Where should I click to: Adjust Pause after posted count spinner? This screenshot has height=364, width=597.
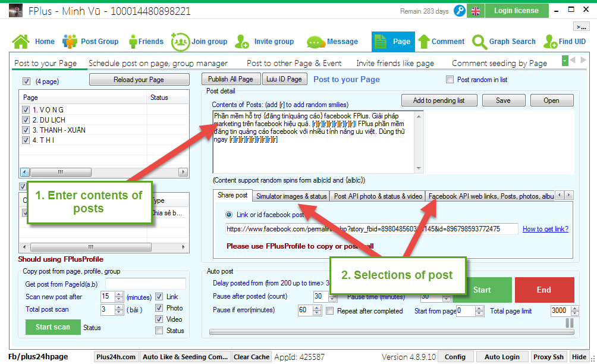(332, 297)
